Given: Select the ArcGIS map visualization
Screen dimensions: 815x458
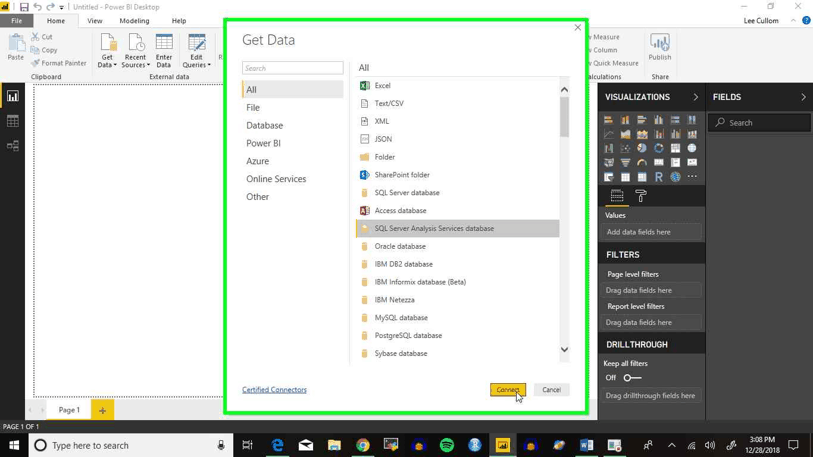Looking at the screenshot, I should pyautogui.click(x=675, y=177).
